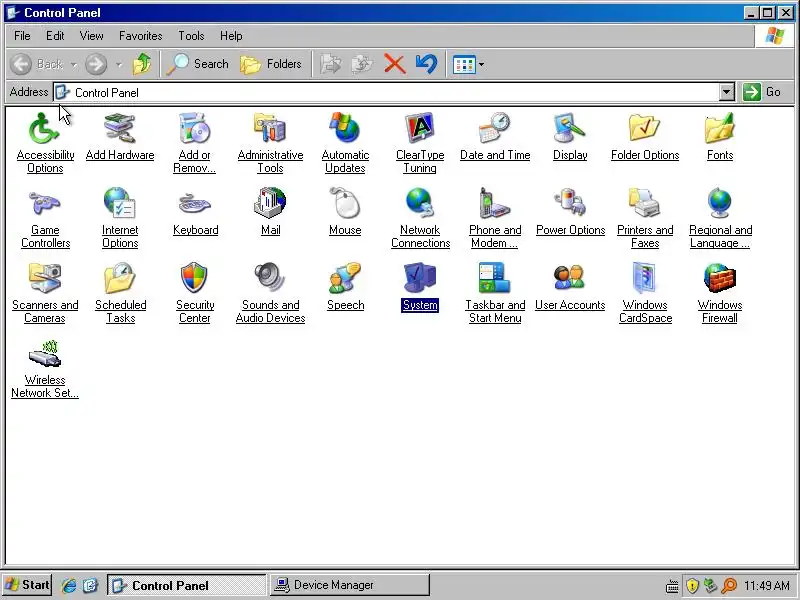Image resolution: width=800 pixels, height=600 pixels.
Task: Click the green Go button
Action: (762, 92)
